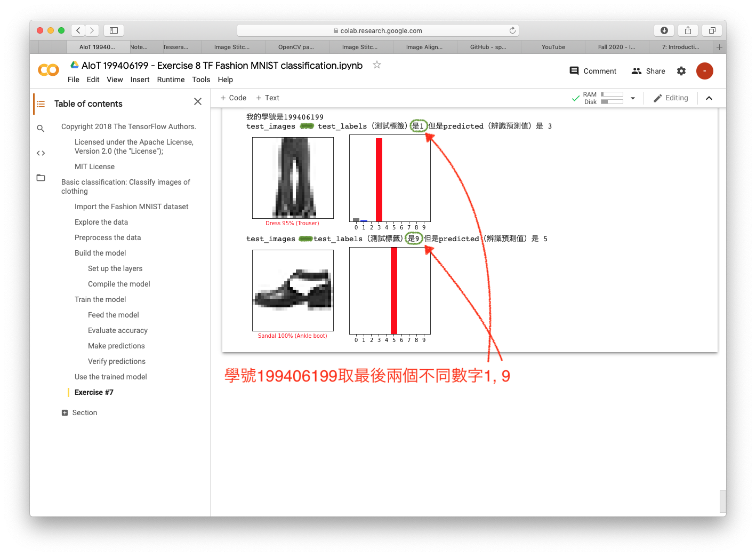The width and height of the screenshot is (756, 556).
Task: Go to Verify predictions
Action: pos(117,361)
